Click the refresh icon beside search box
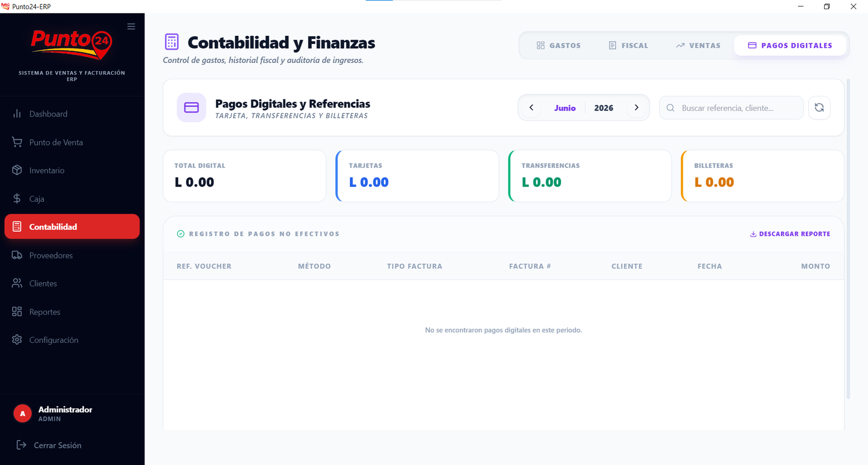 [x=819, y=107]
